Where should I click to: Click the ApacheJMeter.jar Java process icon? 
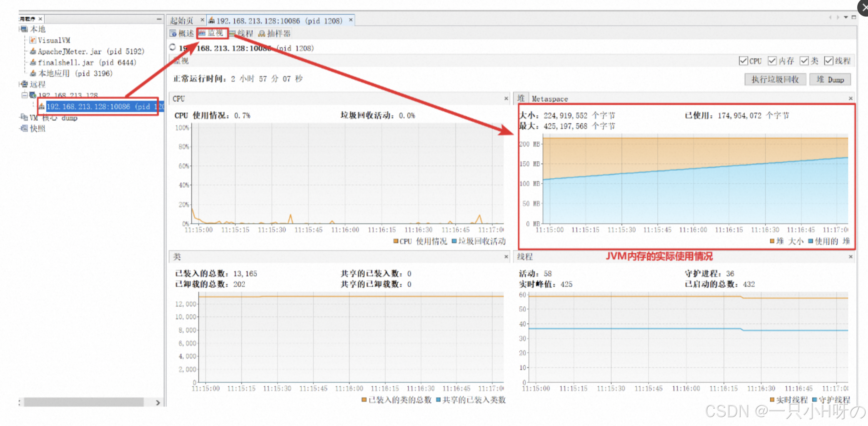click(x=33, y=51)
